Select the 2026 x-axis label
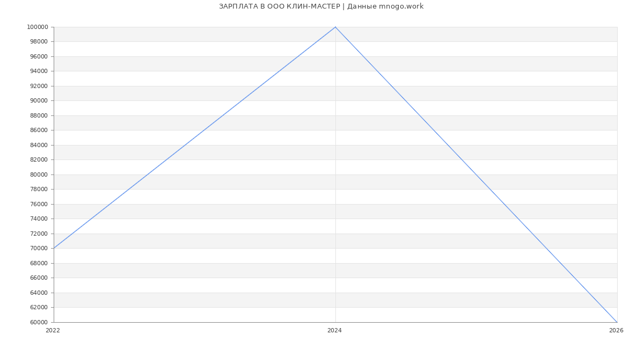 pos(616,331)
